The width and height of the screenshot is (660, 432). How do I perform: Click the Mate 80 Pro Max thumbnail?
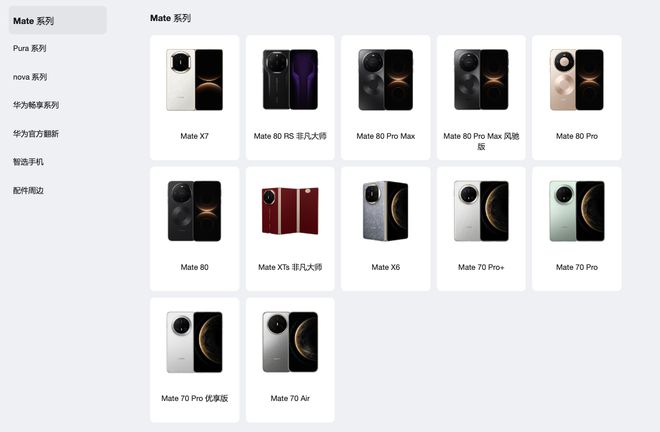pyautogui.click(x=386, y=80)
